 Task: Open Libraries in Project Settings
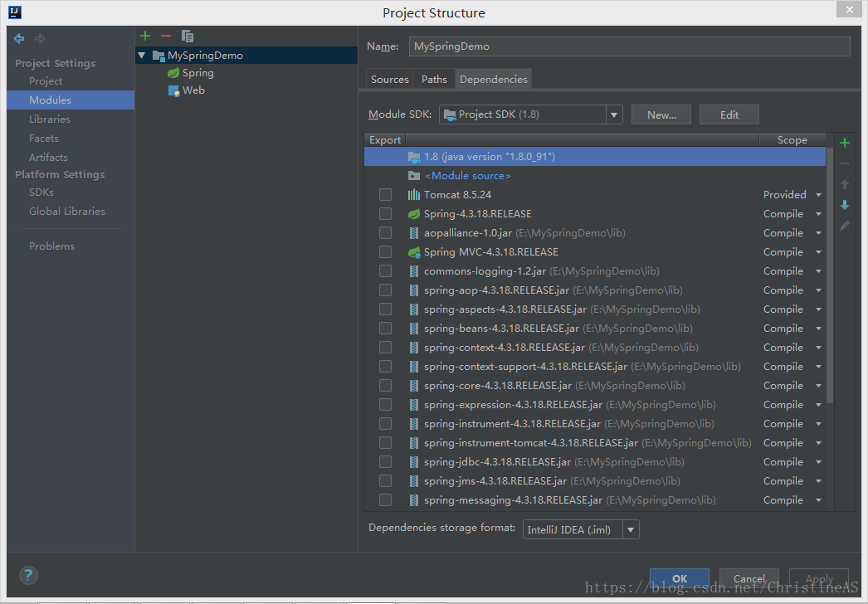[x=50, y=119]
